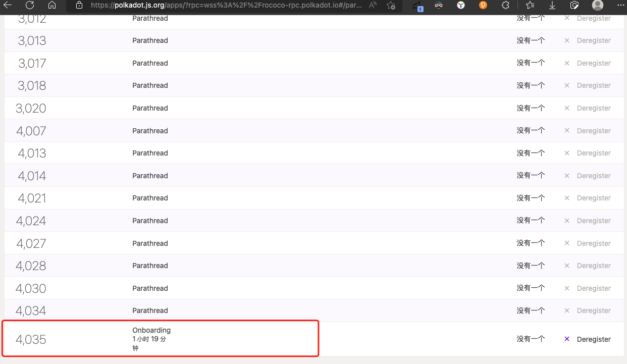Select para ID 4,034
This screenshot has width=627, height=364.
(x=31, y=311)
